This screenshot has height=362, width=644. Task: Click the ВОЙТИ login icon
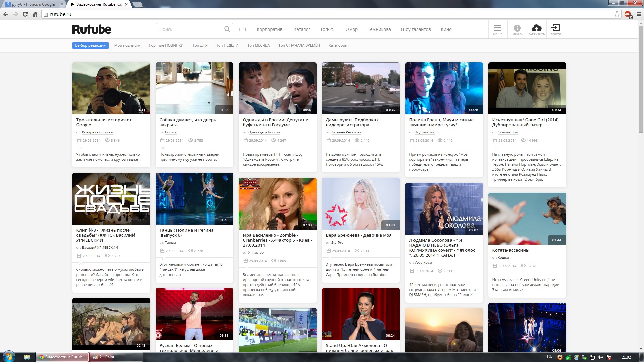556,29
